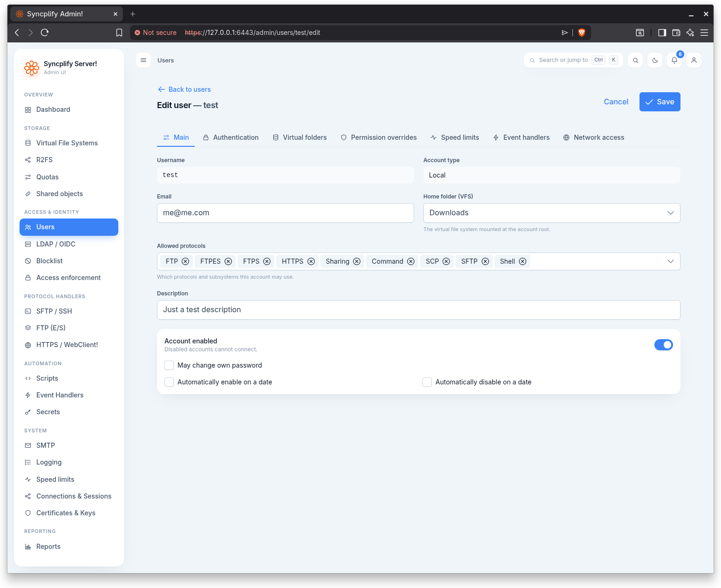Switch to dark mode moon icon

tap(655, 60)
